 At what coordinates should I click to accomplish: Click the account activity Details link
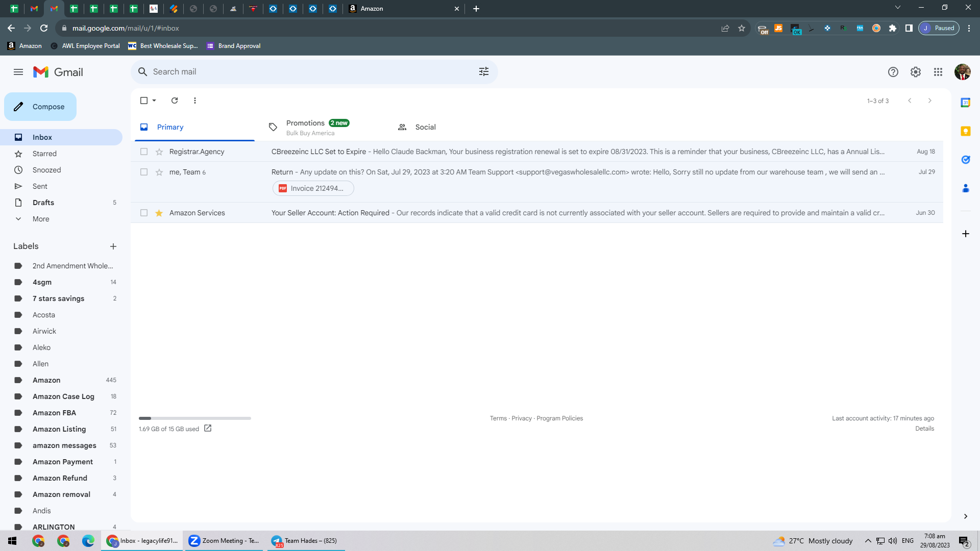click(924, 429)
